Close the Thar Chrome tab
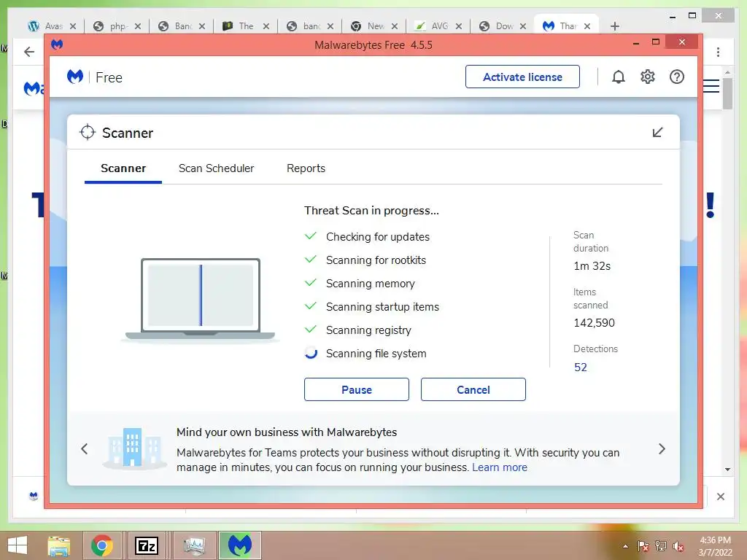This screenshot has width=747, height=560. (x=587, y=26)
